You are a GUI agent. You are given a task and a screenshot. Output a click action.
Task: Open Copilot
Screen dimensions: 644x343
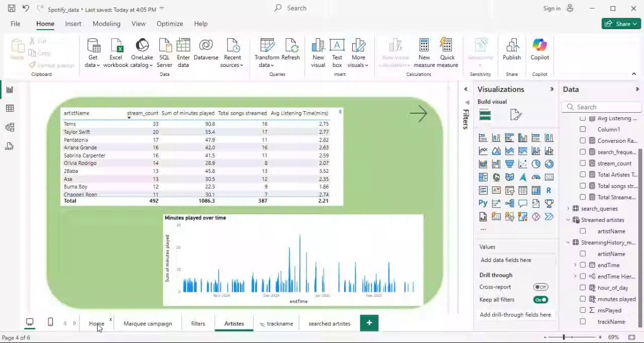click(x=539, y=50)
